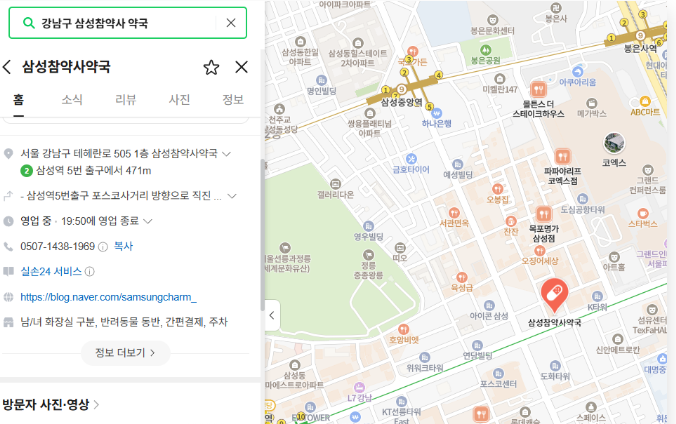Viewport: 676px width, 424px height.
Task: Select the 도화타워 building marker
Action: (555, 366)
